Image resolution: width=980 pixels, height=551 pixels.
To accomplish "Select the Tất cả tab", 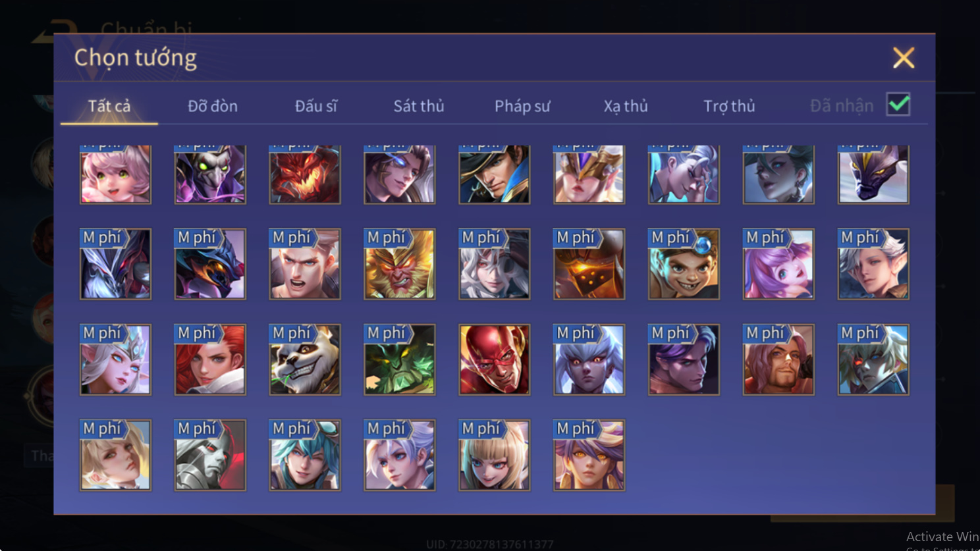I will click(x=109, y=106).
